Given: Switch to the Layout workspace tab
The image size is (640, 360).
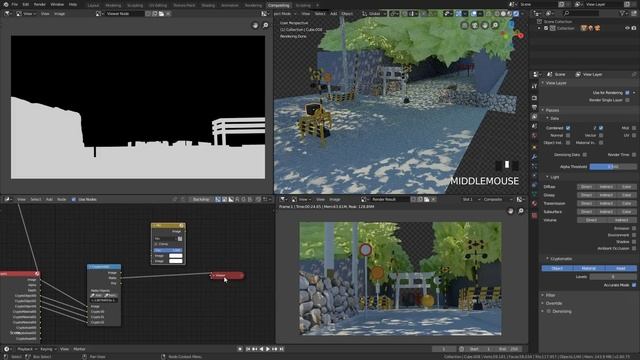Looking at the screenshot, I should point(93,6).
